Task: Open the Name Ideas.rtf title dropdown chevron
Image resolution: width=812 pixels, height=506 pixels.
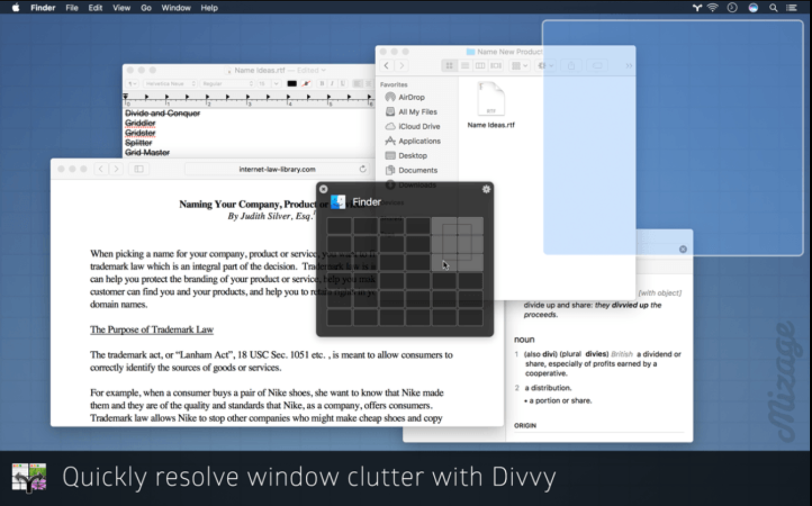Action: pos(324,70)
